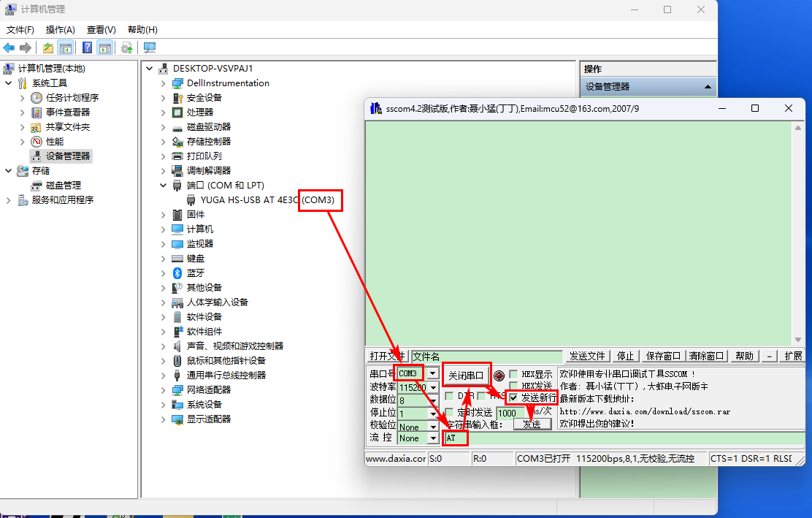812x518 pixels.
Task: Enable the HEX显示 checkbox
Action: [x=514, y=375]
